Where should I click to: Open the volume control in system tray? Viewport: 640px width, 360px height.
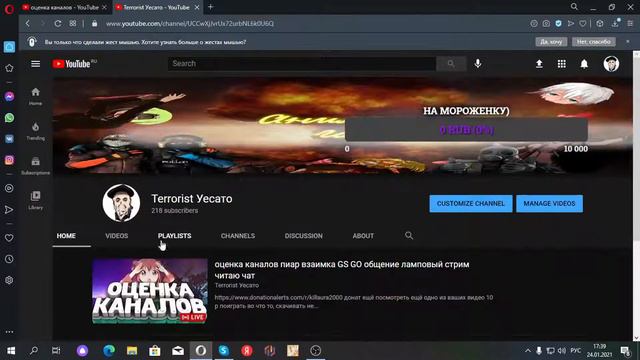(x=562, y=351)
